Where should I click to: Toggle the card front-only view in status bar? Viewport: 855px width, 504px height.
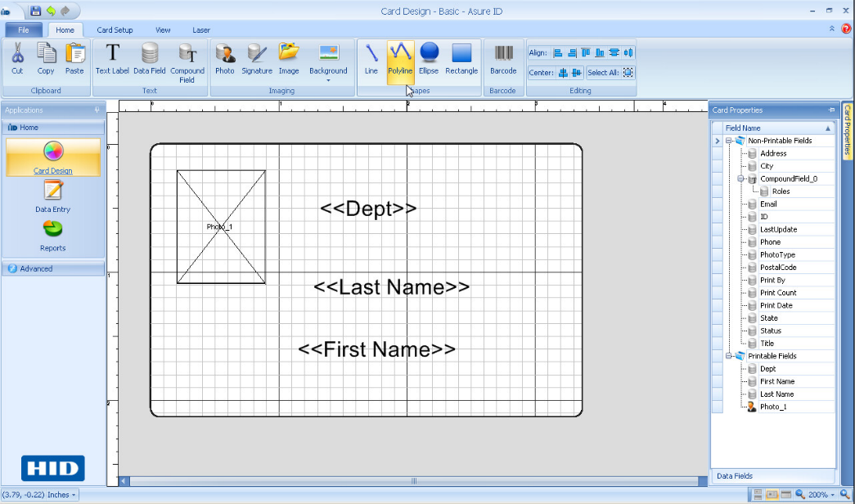point(772,495)
